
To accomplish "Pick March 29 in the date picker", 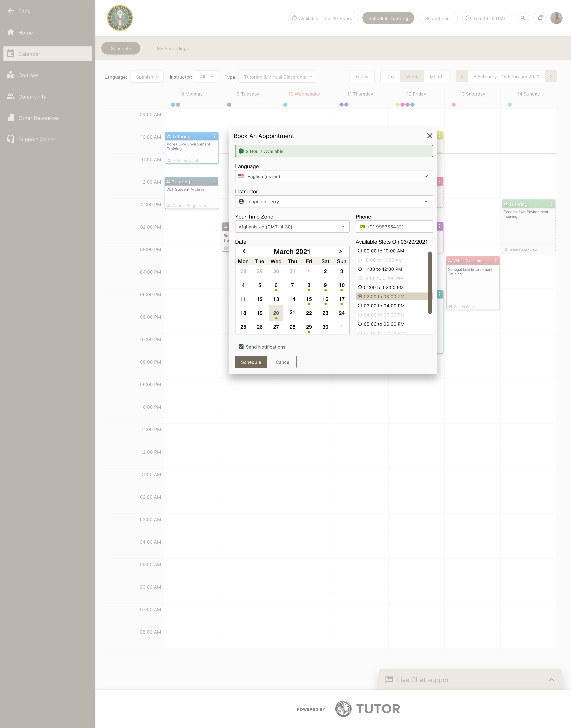I will pos(309,327).
